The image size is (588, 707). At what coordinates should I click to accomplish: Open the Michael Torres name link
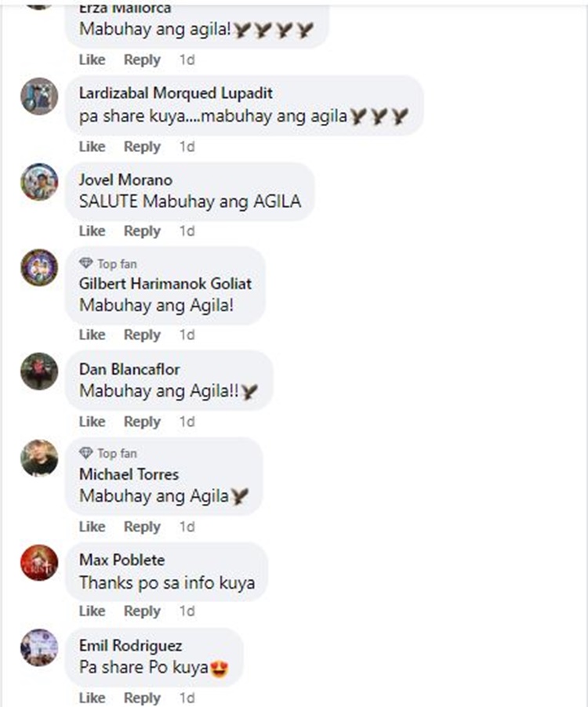129,474
